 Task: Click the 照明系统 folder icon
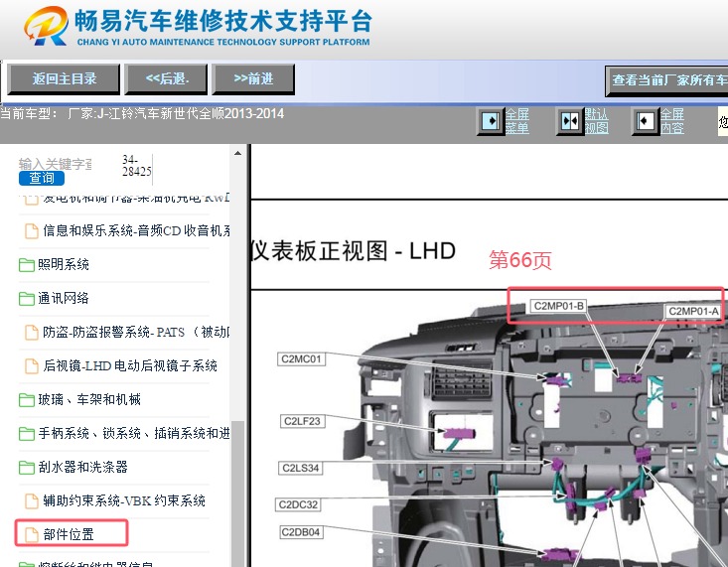(27, 265)
